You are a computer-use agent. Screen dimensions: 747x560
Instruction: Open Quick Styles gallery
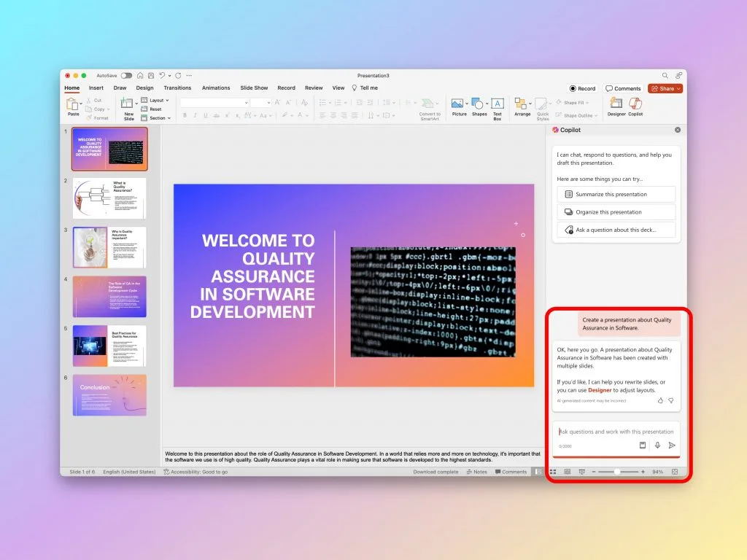coord(543,109)
